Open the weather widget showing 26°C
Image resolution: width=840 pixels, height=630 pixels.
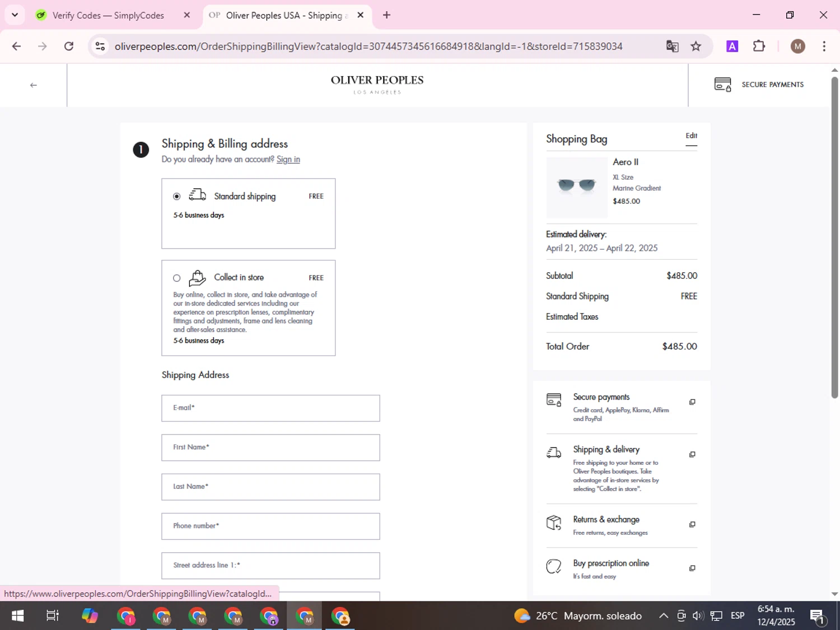[x=578, y=616]
